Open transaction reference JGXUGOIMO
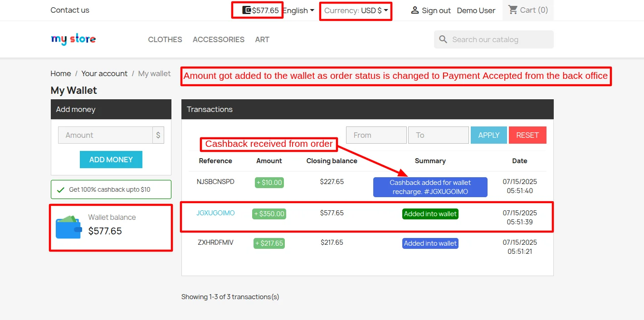The height and width of the screenshot is (320, 644). point(215,213)
